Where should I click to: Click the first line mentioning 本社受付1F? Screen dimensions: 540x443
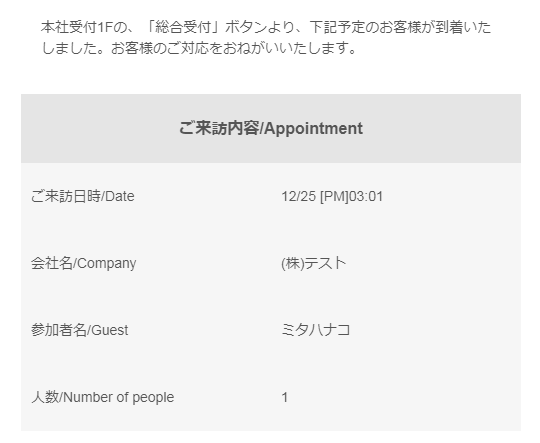(x=266, y=27)
